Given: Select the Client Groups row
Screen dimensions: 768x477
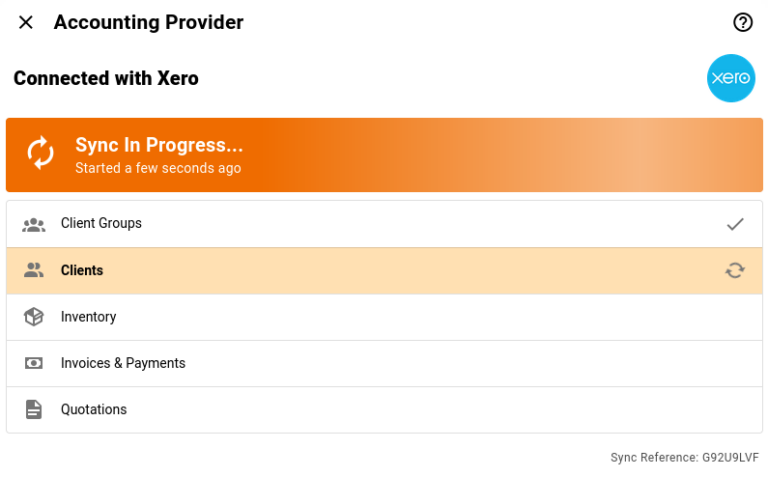Looking at the screenshot, I should coord(384,224).
